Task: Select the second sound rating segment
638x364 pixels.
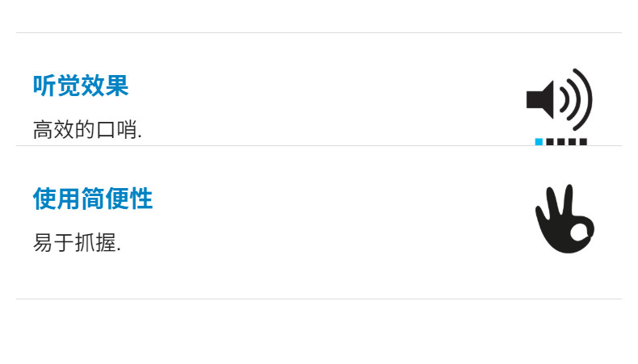Action: click(x=550, y=142)
